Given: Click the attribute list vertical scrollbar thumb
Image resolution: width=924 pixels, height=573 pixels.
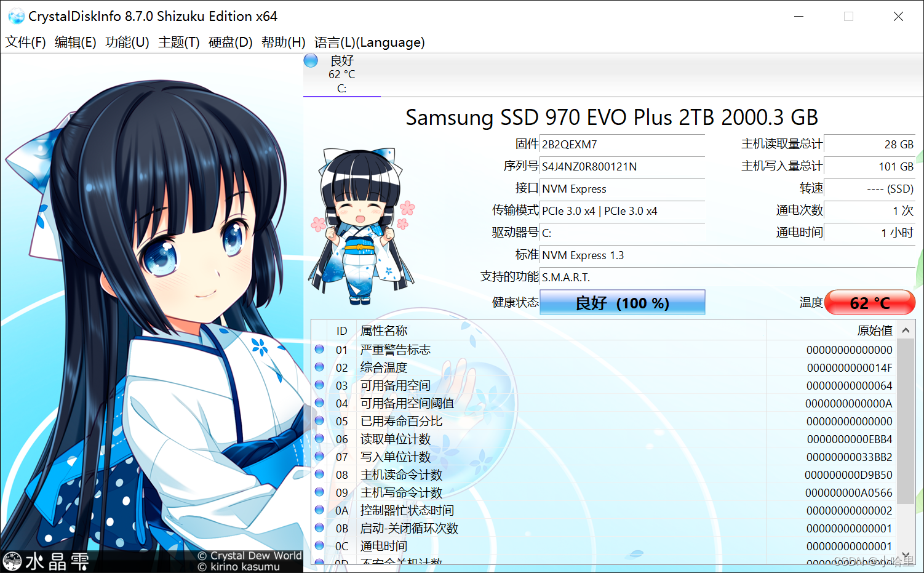Looking at the screenshot, I should coord(906,421).
